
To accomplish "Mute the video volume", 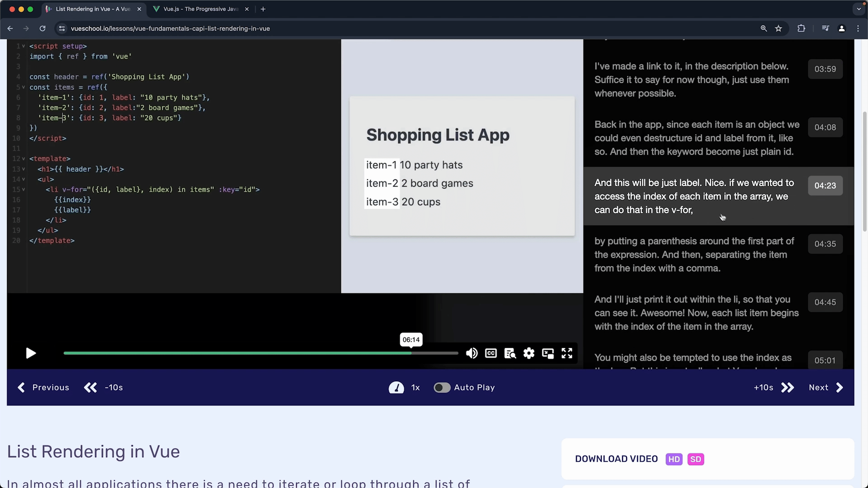I will [x=472, y=353].
